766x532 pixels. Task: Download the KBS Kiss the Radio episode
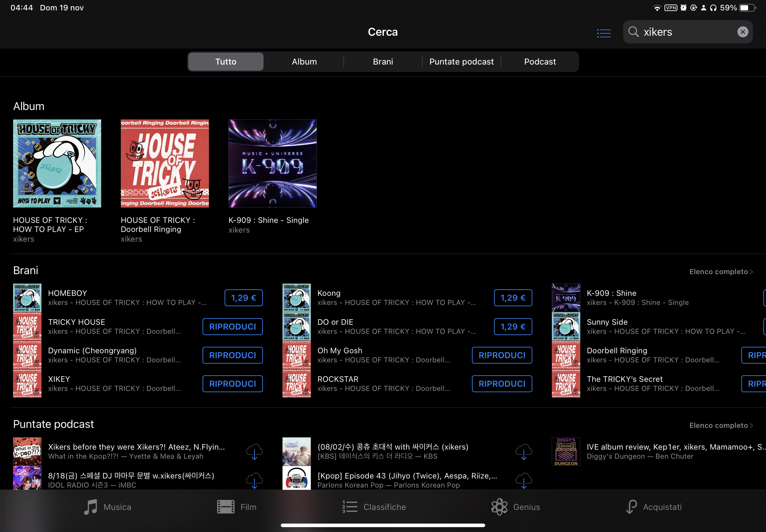click(x=523, y=451)
